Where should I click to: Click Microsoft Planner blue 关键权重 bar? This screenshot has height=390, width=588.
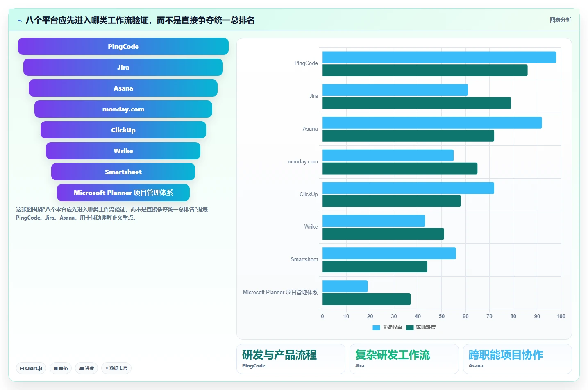pos(345,286)
